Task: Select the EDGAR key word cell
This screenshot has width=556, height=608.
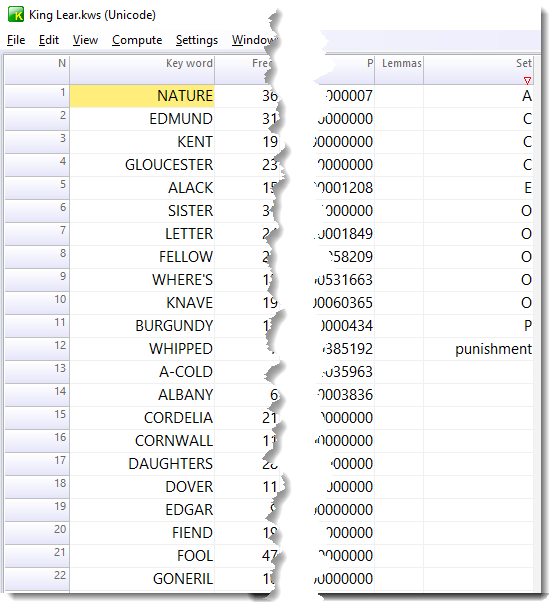Action: click(x=142, y=510)
